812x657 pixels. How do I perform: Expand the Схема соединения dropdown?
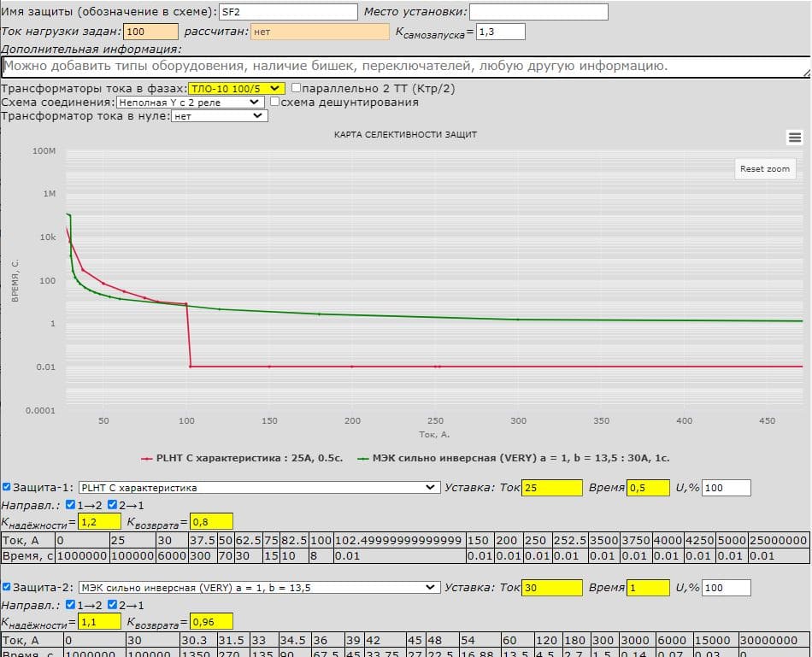[190, 102]
